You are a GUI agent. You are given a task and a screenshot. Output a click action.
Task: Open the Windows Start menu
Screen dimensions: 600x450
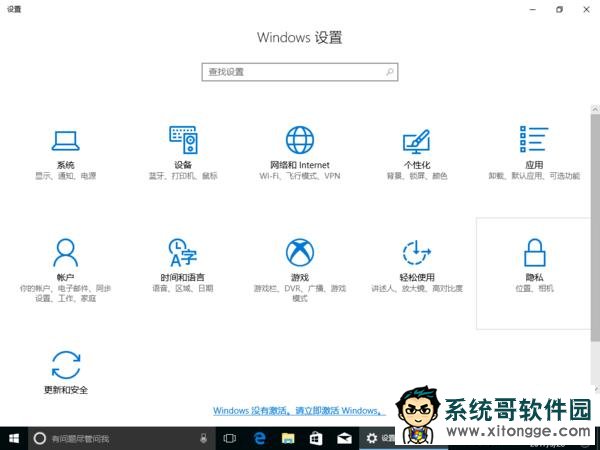coord(14,438)
